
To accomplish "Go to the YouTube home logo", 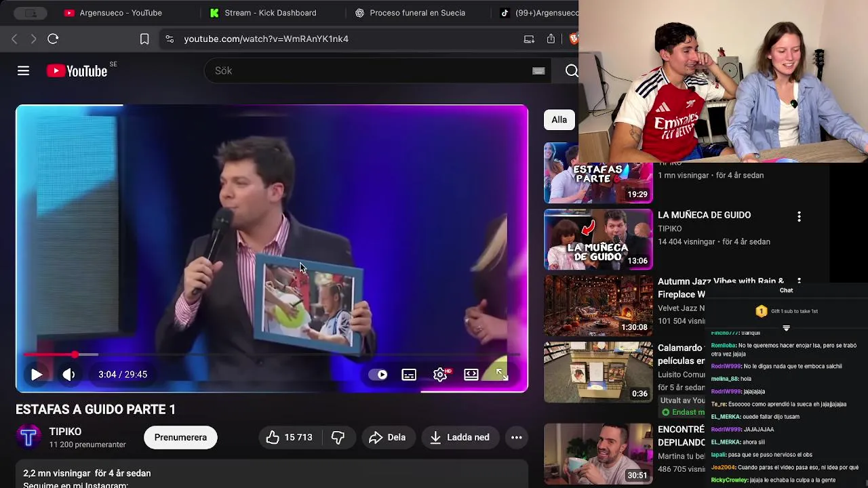I will pos(77,70).
